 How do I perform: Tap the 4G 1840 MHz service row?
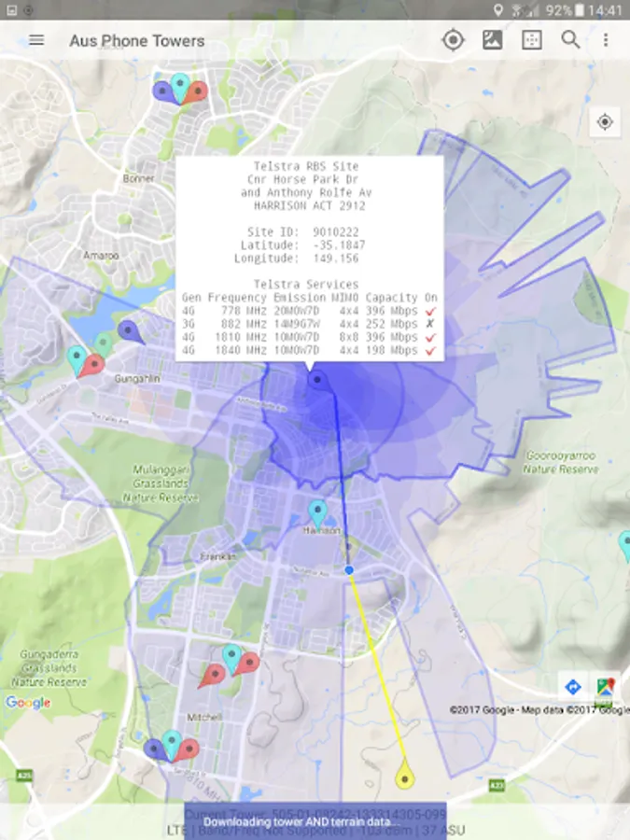[309, 350]
